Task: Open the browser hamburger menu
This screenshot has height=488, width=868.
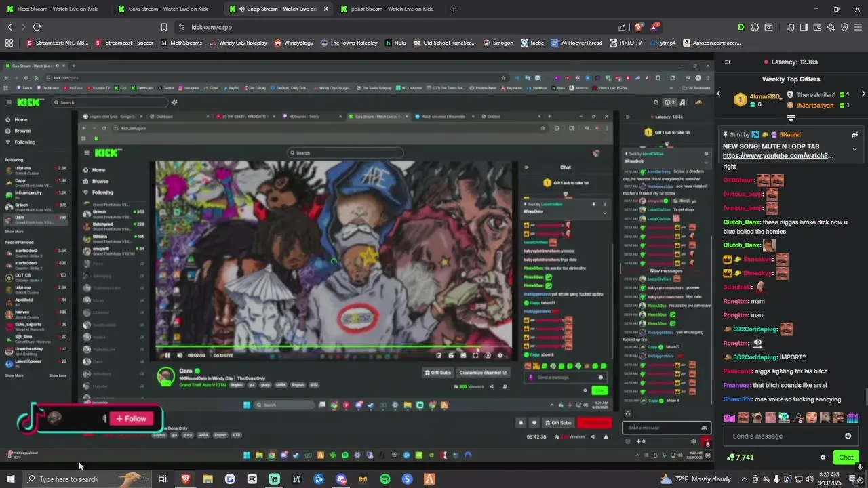Action: point(859,27)
